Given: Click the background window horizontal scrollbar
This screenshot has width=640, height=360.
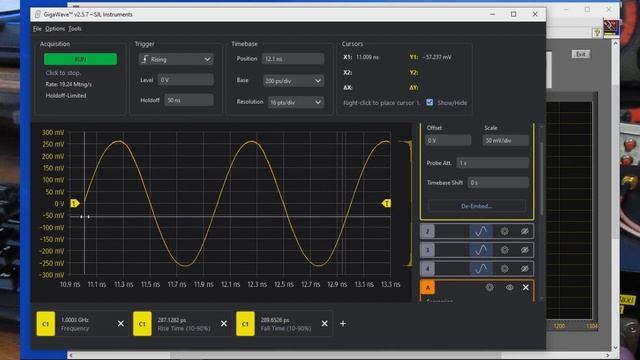Looking at the screenshot, I should coord(336,356).
